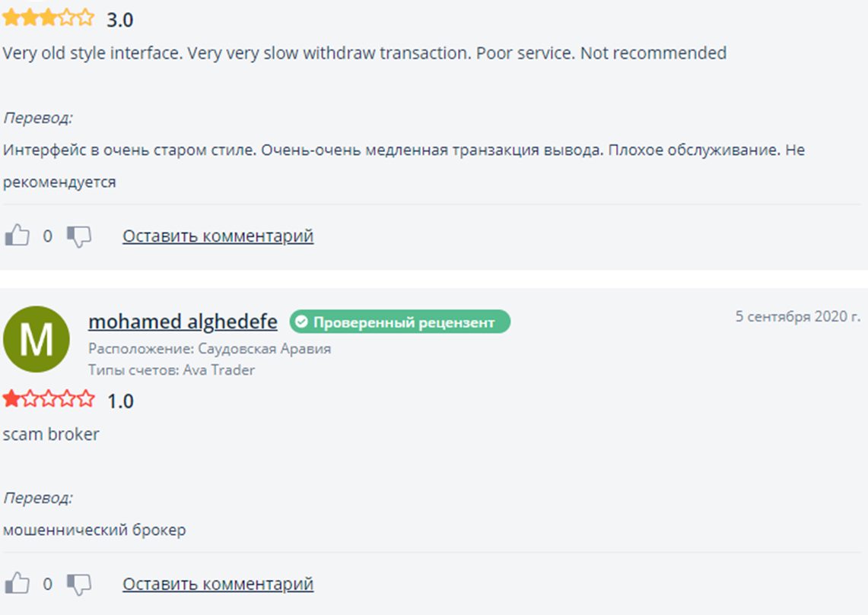Click the checkmark icon in the verified reviewer badge
This screenshot has height=615, width=868.
pos(301,322)
